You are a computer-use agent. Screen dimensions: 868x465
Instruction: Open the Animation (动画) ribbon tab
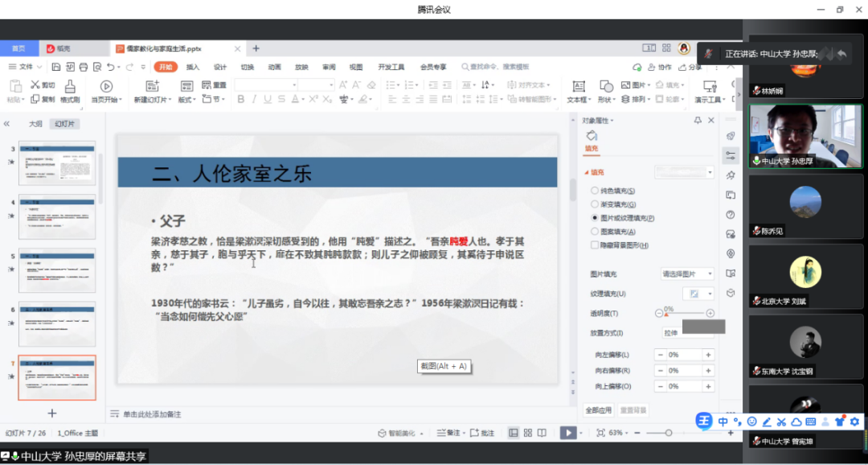274,67
